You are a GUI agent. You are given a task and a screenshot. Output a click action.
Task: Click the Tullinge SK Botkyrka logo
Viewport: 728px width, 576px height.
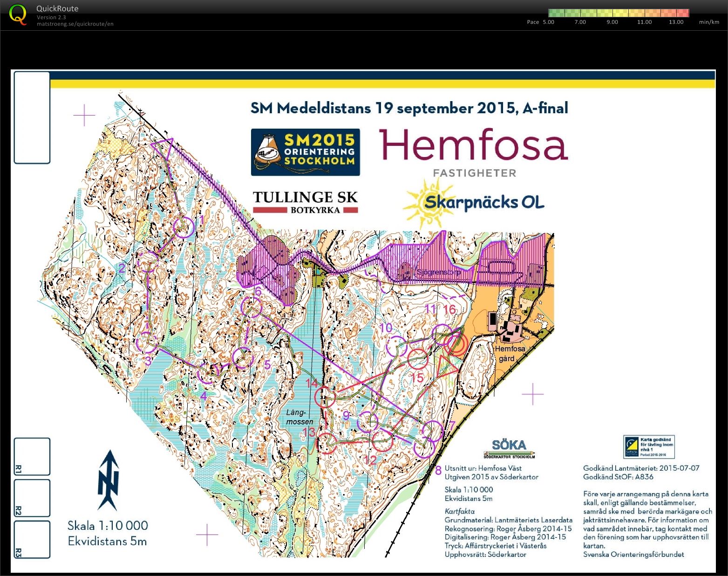[x=306, y=202]
